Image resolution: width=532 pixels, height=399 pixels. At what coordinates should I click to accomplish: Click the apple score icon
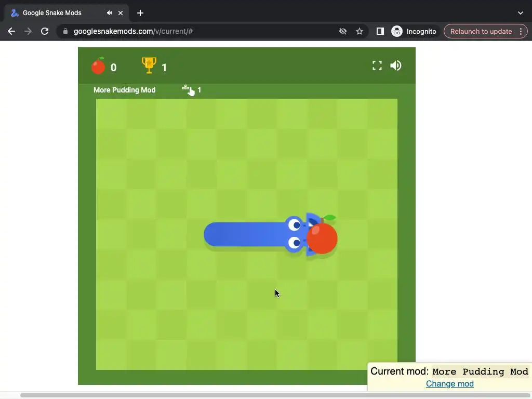pos(98,65)
